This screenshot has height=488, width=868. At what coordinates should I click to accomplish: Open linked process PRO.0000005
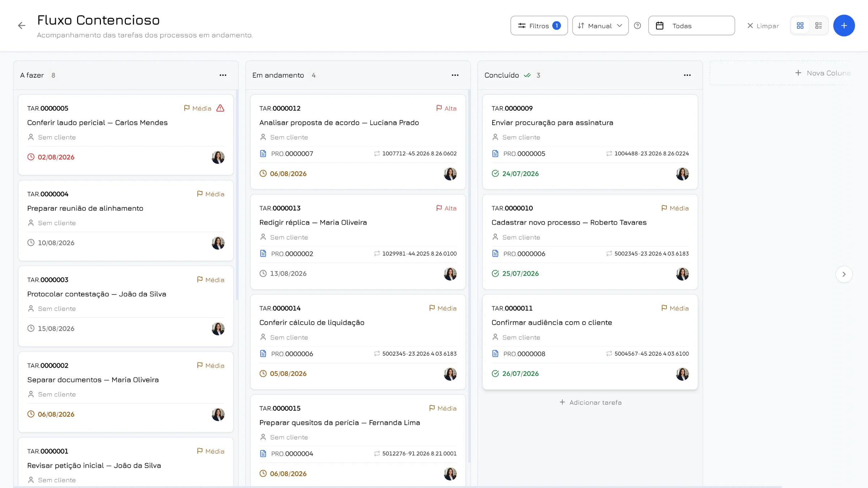524,154
